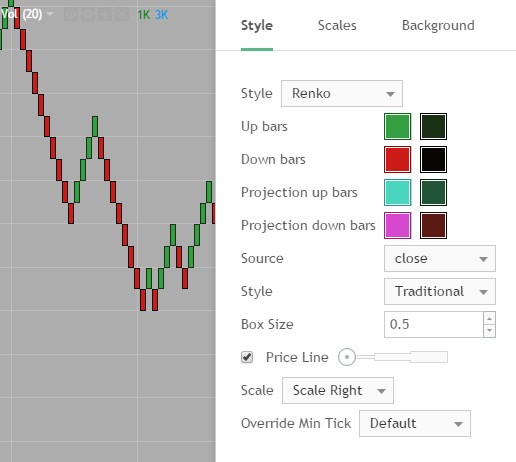Open Override Min Tick Default dropdown
Screen dimensions: 516x462
click(x=415, y=424)
